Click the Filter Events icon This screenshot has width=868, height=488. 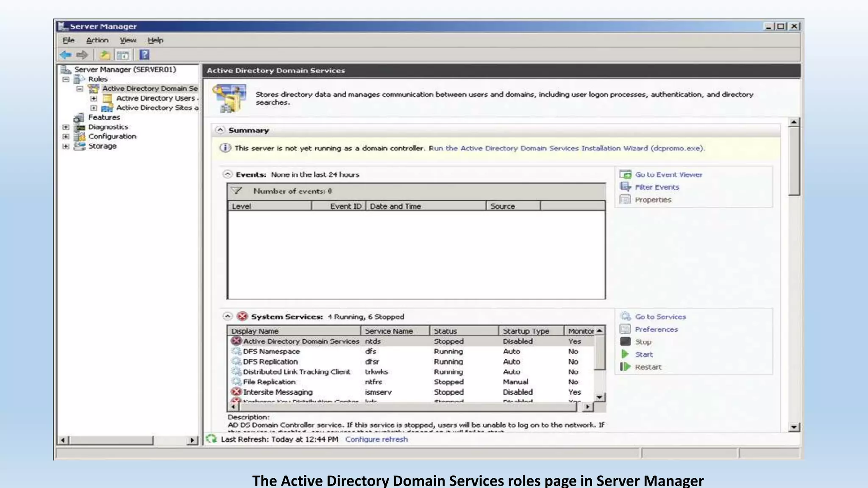point(625,187)
